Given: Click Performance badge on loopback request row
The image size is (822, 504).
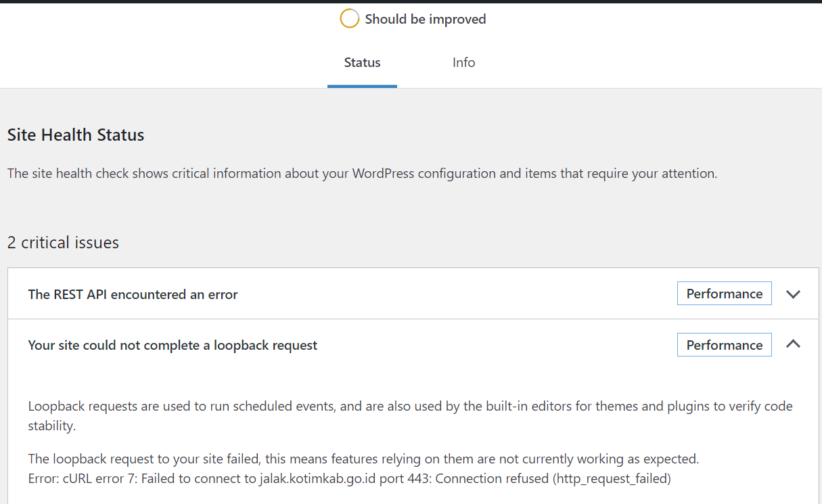Looking at the screenshot, I should point(724,345).
